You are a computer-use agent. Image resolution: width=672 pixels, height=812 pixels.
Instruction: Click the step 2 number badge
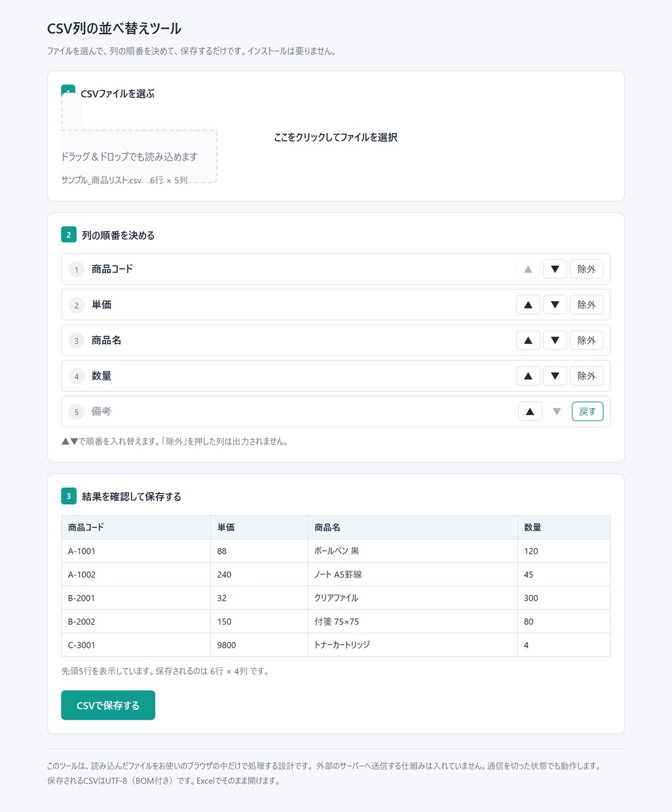tap(69, 234)
